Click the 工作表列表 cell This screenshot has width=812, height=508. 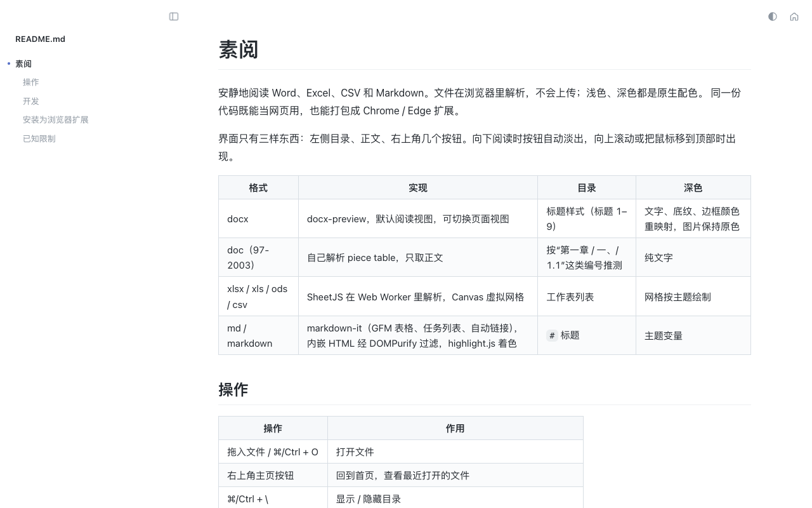tap(587, 297)
